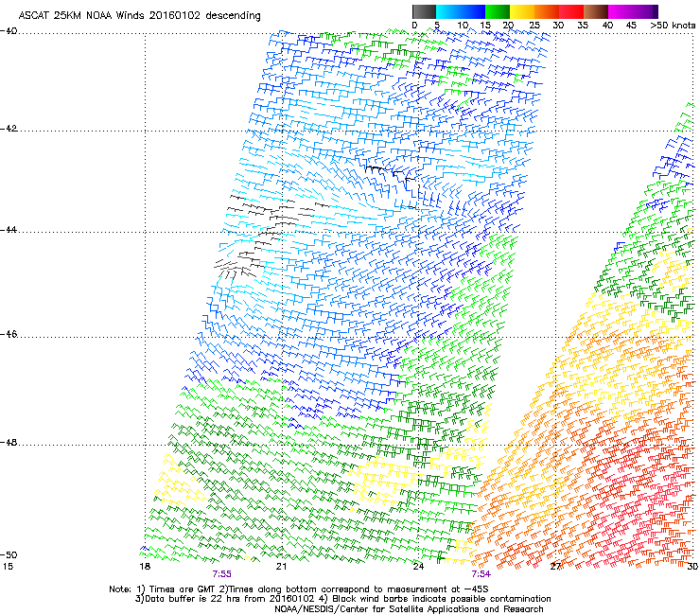The height and width of the screenshot is (615, 700).
Task: Click the '-44' latitude axis label
Action: 9,230
